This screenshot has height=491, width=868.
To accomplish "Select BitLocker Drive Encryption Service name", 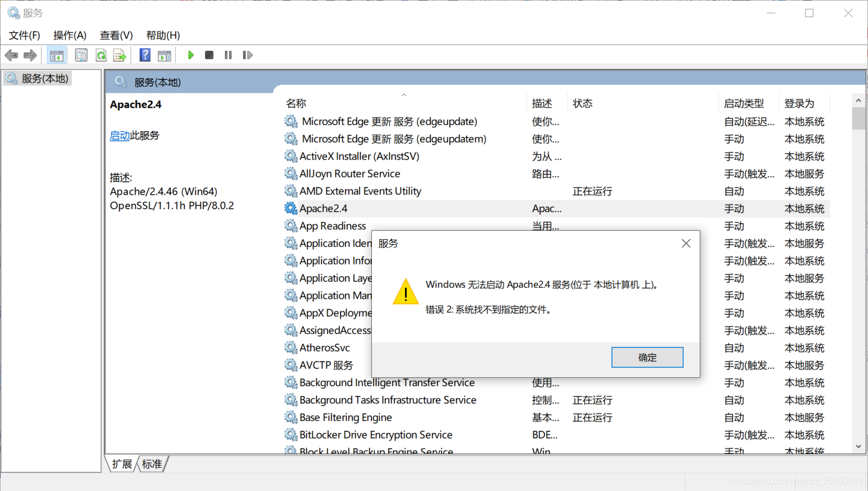I will [376, 435].
